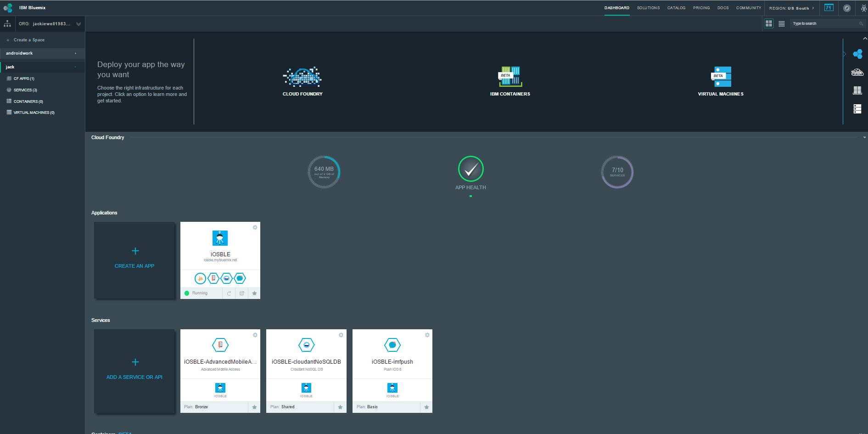Viewport: 868px width, 434px height.
Task: Star the Shared plan service tile
Action: coord(340,407)
